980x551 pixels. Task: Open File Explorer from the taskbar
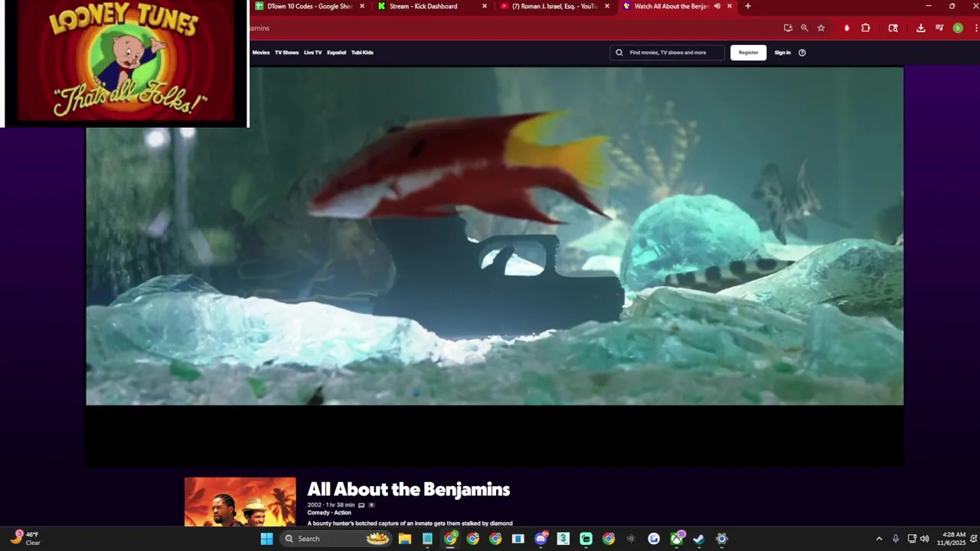[404, 539]
